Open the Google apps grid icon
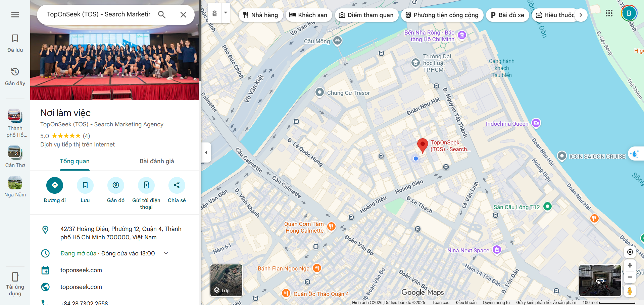The height and width of the screenshot is (305, 644). click(609, 13)
